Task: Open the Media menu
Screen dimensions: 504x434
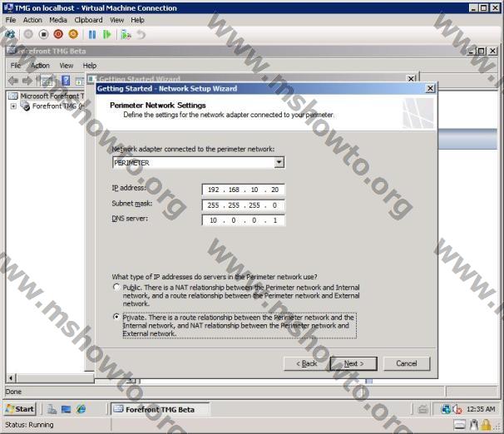Action: [x=58, y=20]
